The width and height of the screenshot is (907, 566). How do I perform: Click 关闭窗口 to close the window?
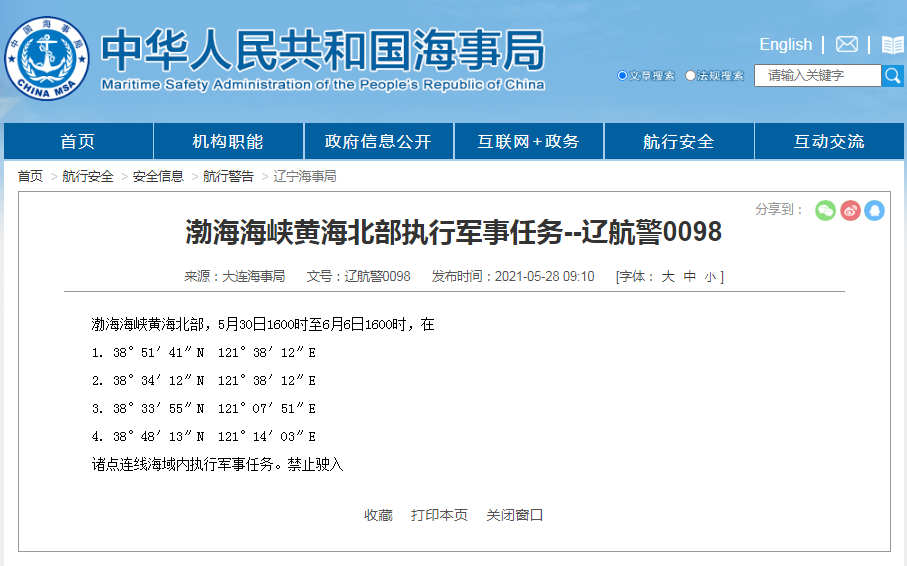514,515
